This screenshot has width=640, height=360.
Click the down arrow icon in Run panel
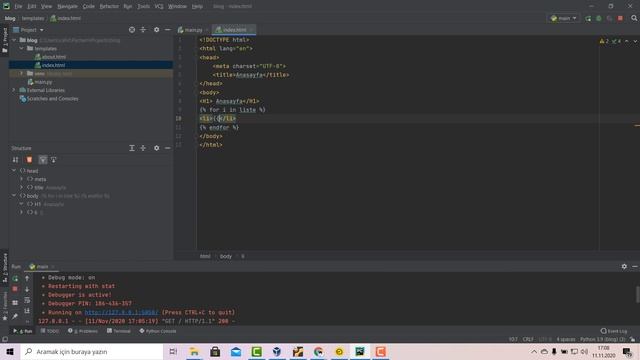coord(27,289)
